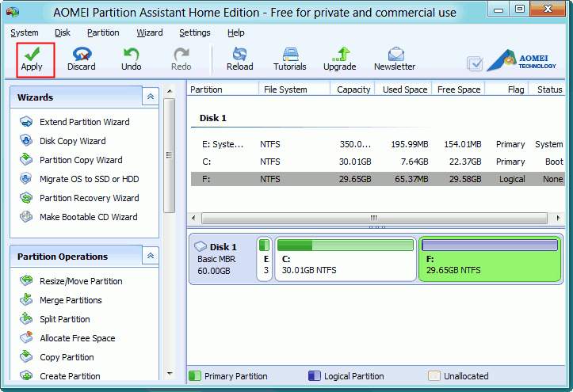Image resolution: width=573 pixels, height=392 pixels.
Task: Open the Newsletter toolbar item
Action: point(395,59)
